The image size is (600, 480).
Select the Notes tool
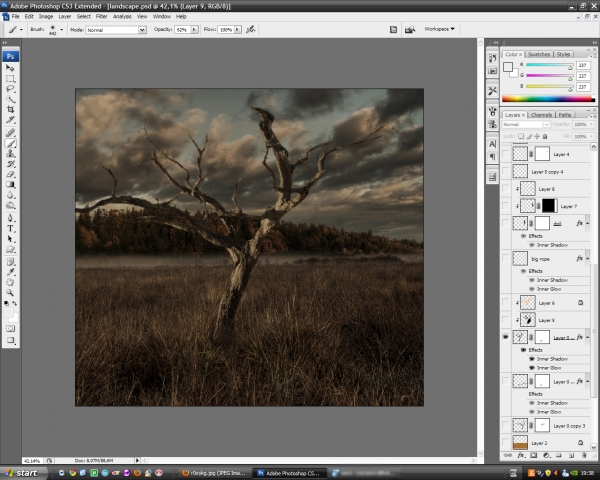pyautogui.click(x=10, y=262)
